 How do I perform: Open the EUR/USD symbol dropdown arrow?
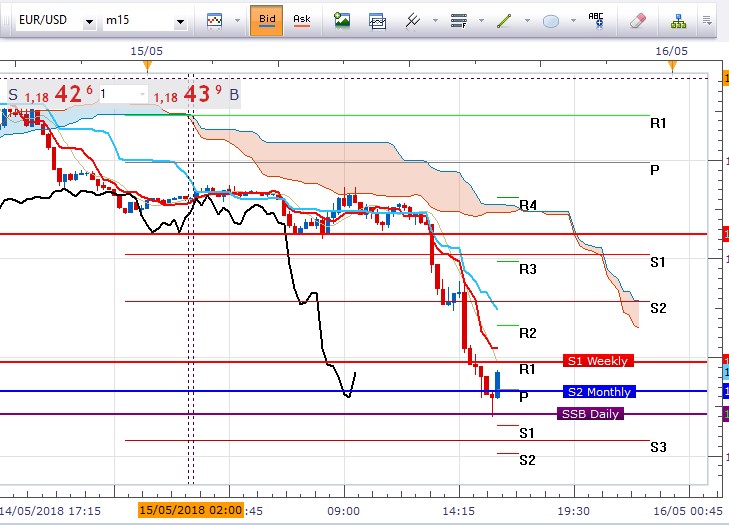click(89, 21)
